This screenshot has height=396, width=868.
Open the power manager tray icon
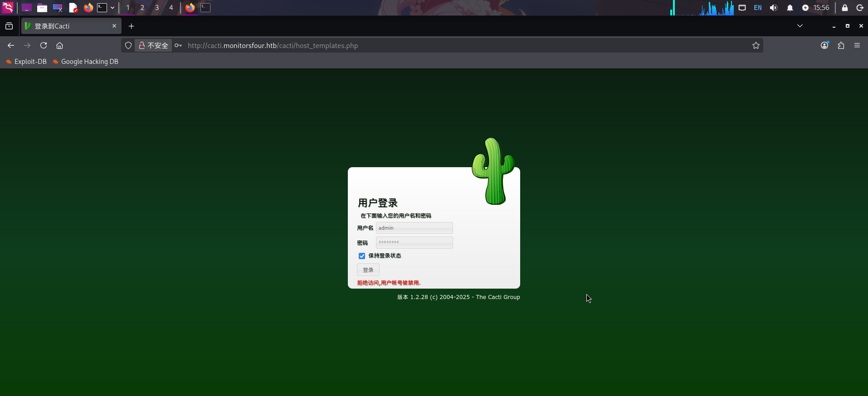coord(805,8)
